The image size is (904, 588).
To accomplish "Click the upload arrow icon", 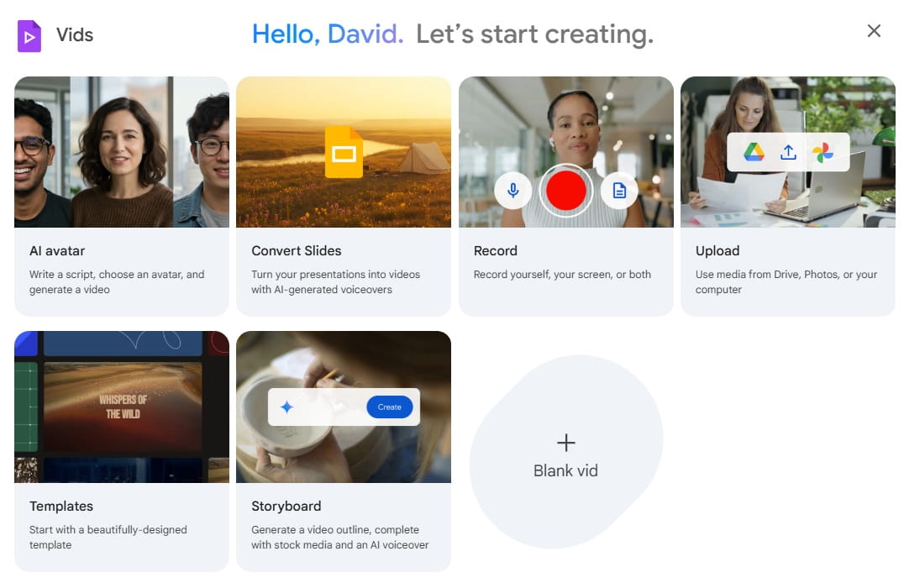I will pyautogui.click(x=788, y=152).
